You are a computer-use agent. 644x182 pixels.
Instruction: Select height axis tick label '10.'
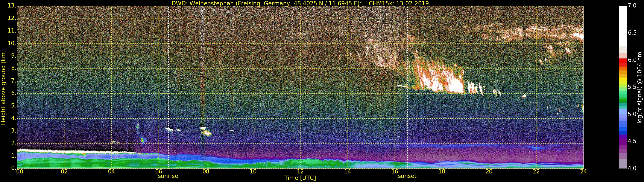[x=12, y=44]
